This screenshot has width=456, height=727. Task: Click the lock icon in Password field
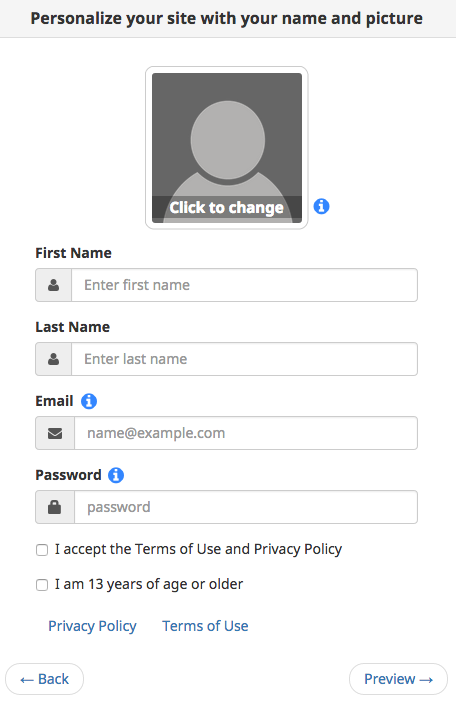[x=55, y=507]
